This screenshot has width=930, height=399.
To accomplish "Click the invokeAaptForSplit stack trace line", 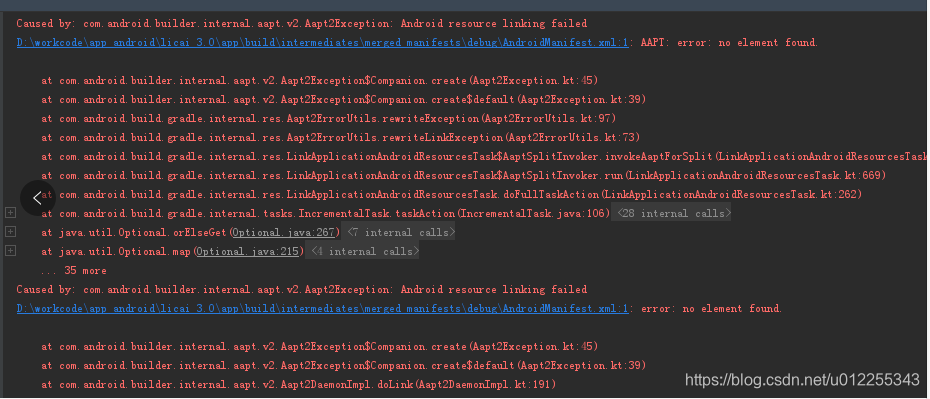I will pos(483,157).
